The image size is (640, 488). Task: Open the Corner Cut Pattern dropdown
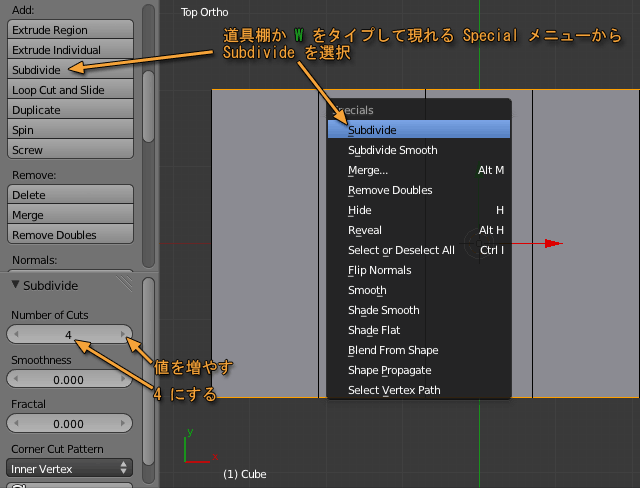(69, 468)
